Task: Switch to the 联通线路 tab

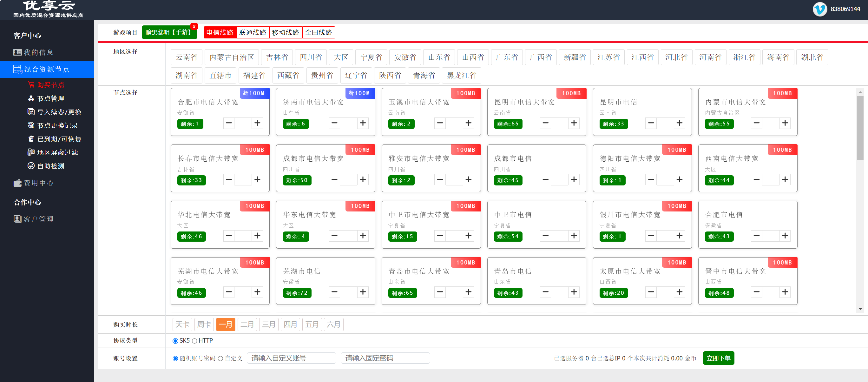Action: point(253,32)
